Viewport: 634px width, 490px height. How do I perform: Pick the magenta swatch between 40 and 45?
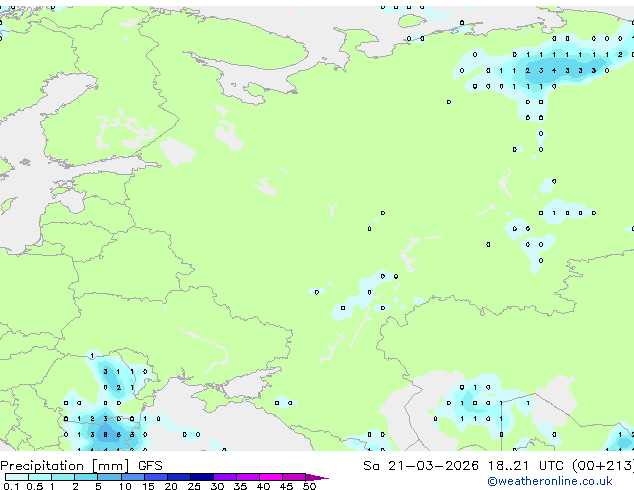[x=271, y=477]
